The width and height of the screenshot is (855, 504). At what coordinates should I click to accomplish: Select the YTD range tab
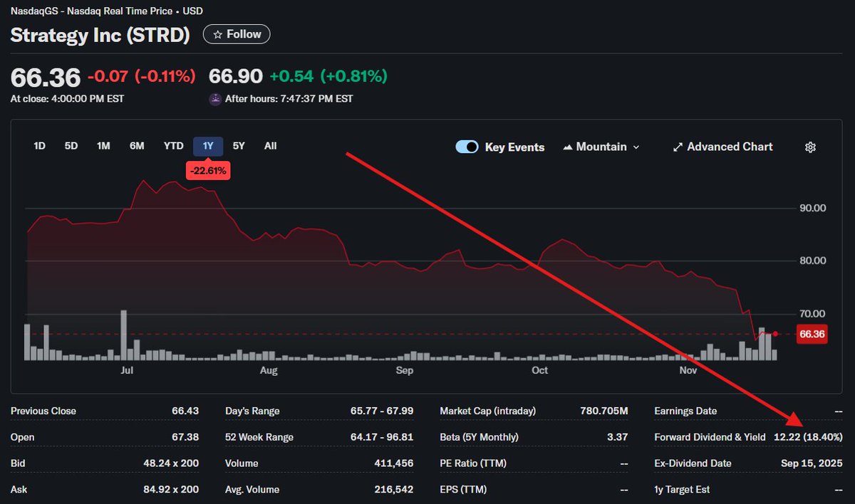point(173,145)
